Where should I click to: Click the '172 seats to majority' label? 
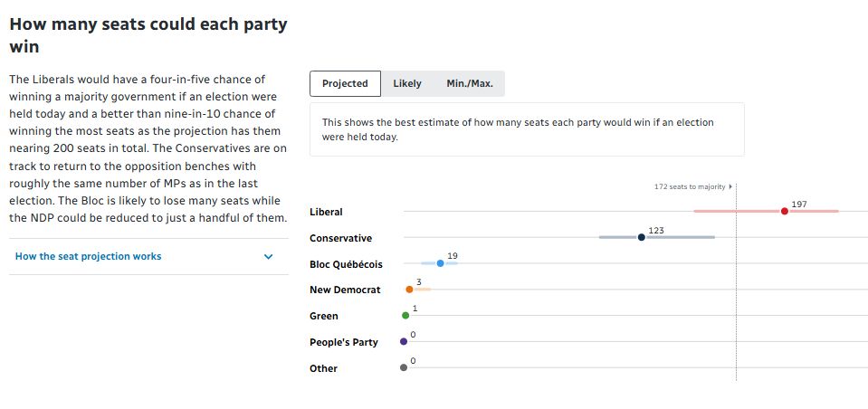pos(689,186)
